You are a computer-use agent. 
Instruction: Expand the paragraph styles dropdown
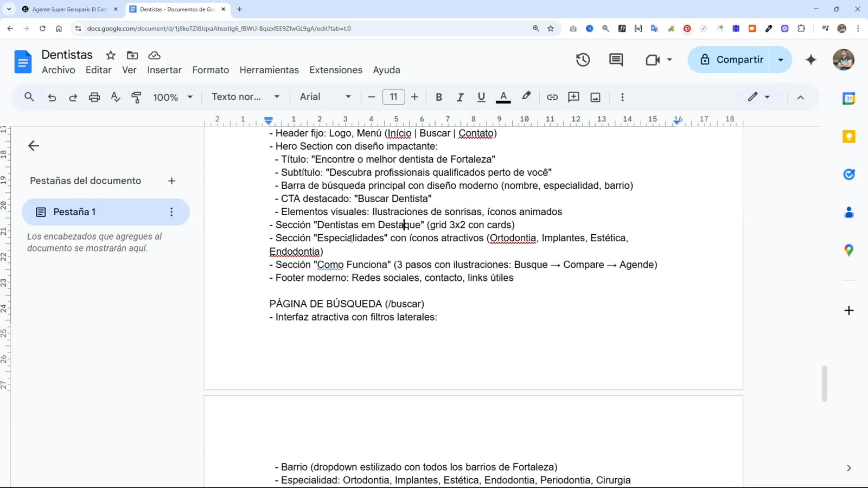coord(246,97)
